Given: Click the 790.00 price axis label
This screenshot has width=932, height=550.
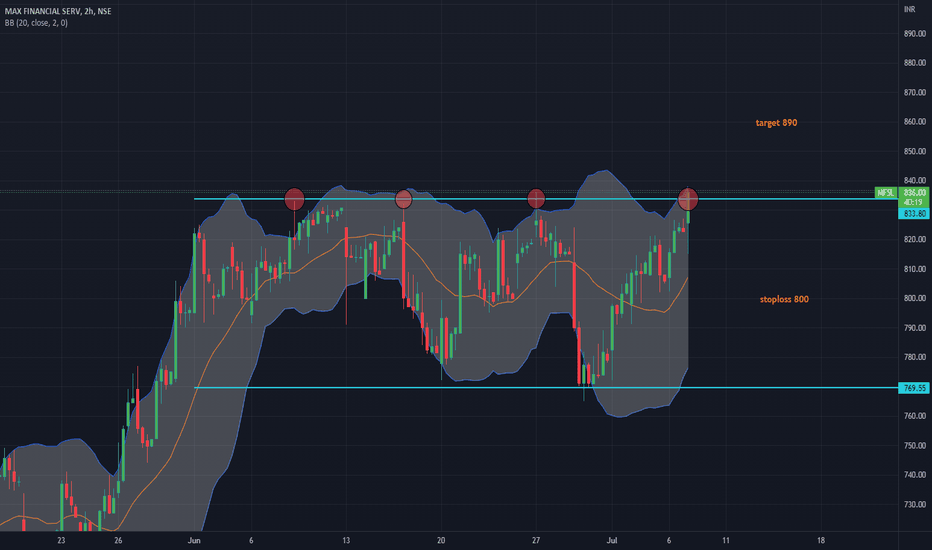Looking at the screenshot, I should click(915, 328).
